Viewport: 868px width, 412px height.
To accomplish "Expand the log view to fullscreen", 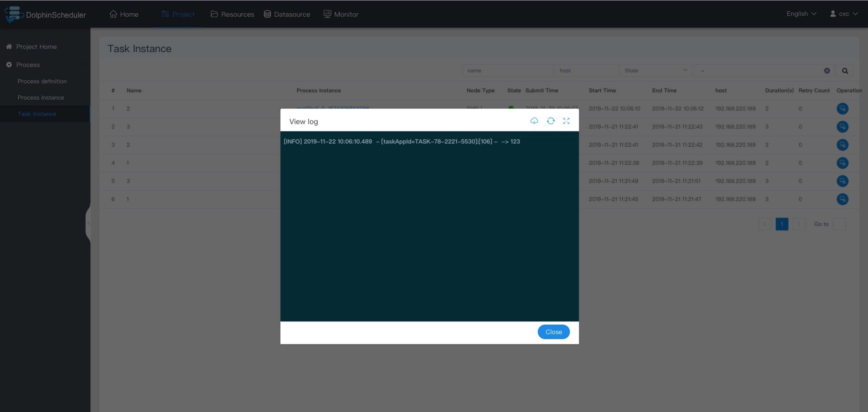I will [x=566, y=121].
